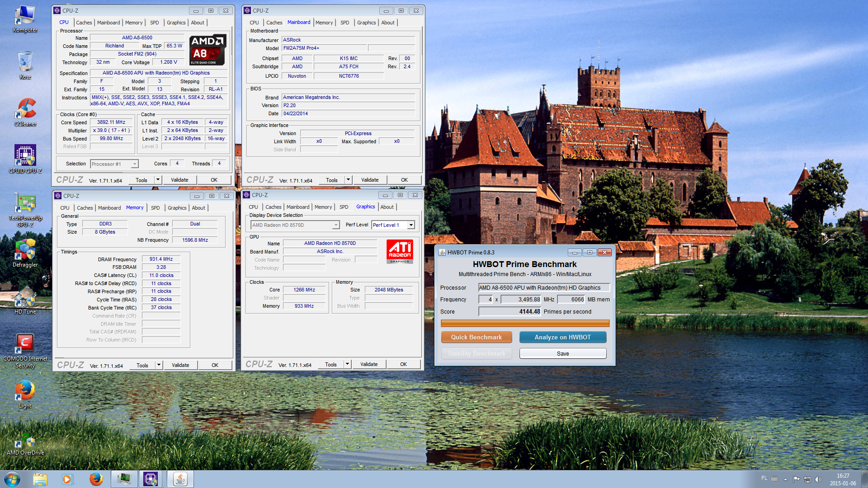The width and height of the screenshot is (868, 488).
Task: Click the HWBOT Processor name field
Action: pyautogui.click(x=544, y=287)
